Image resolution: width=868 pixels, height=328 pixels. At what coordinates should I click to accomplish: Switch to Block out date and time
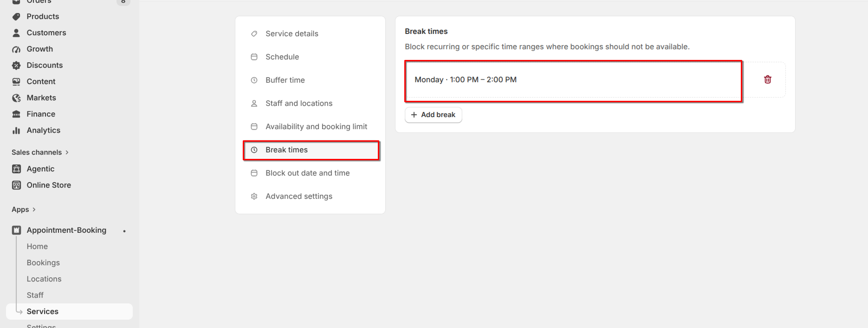(311, 173)
